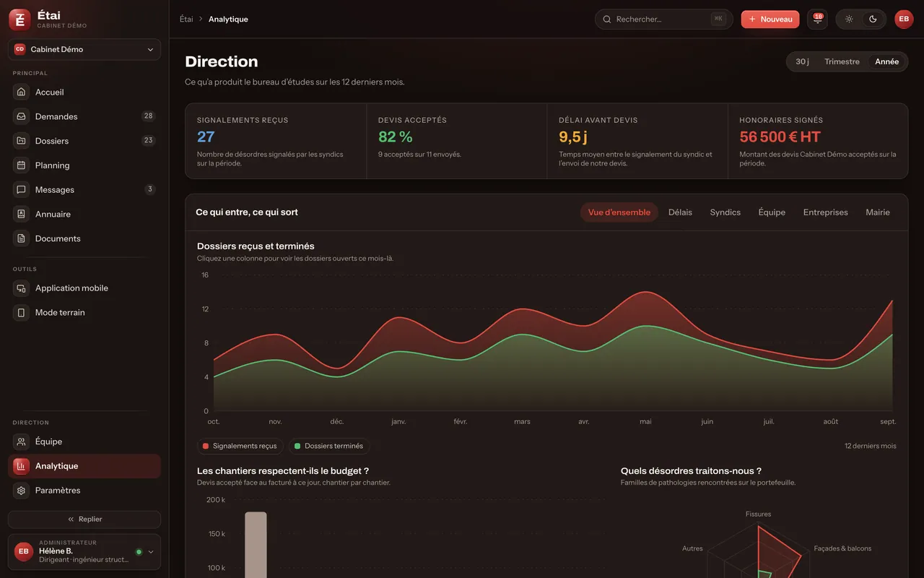Open Application mobile icon
This screenshot has width=924, height=578.
[x=21, y=288]
